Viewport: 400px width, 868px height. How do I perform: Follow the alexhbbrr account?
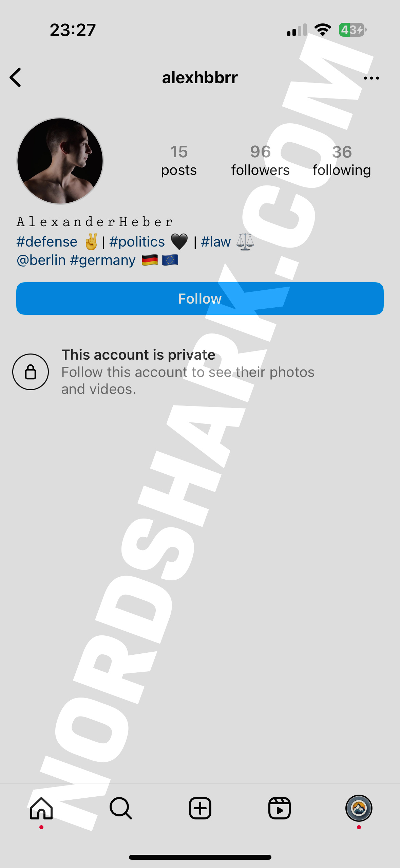(x=200, y=299)
